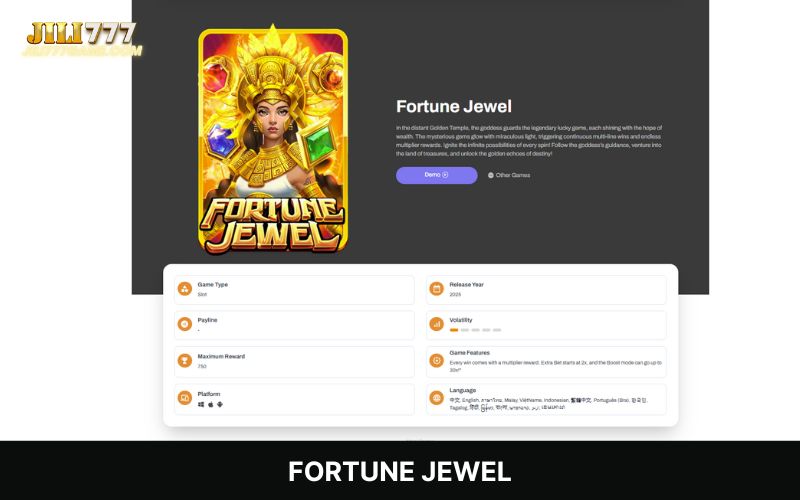Click the Fortune Jewel description paragraph

pos(529,140)
